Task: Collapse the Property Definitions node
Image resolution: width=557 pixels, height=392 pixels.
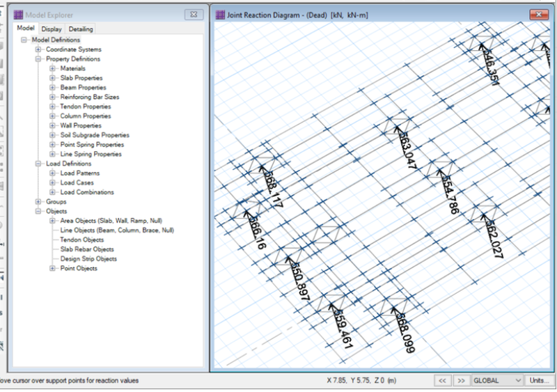Action: (x=38, y=59)
